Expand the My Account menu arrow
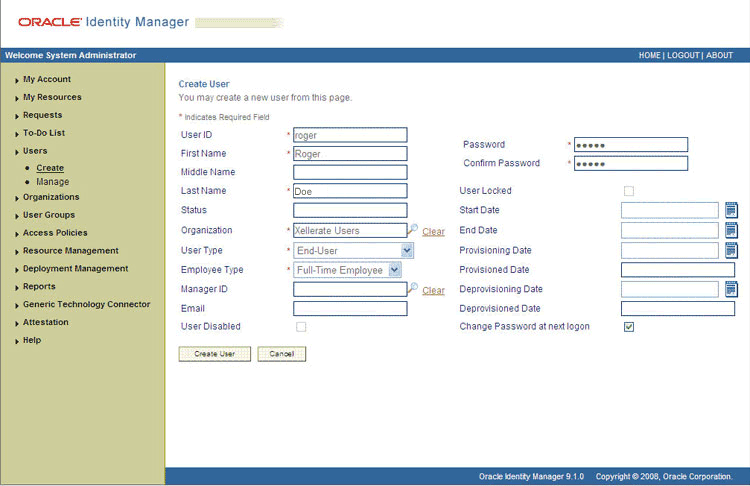Image resolution: width=750 pixels, height=486 pixels. click(x=17, y=80)
